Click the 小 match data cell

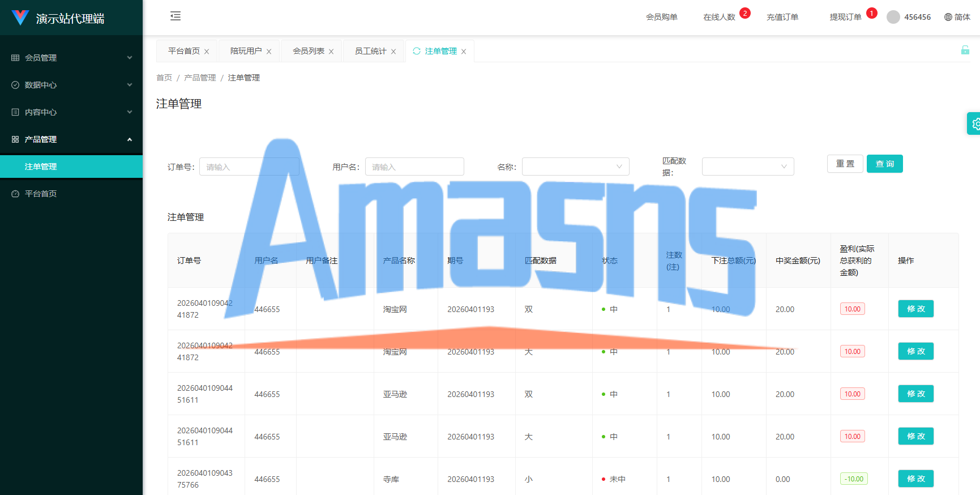pyautogui.click(x=529, y=479)
